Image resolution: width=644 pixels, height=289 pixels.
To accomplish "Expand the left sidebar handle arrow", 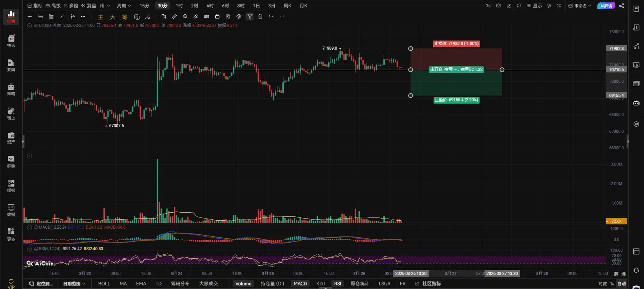I will [x=23, y=141].
